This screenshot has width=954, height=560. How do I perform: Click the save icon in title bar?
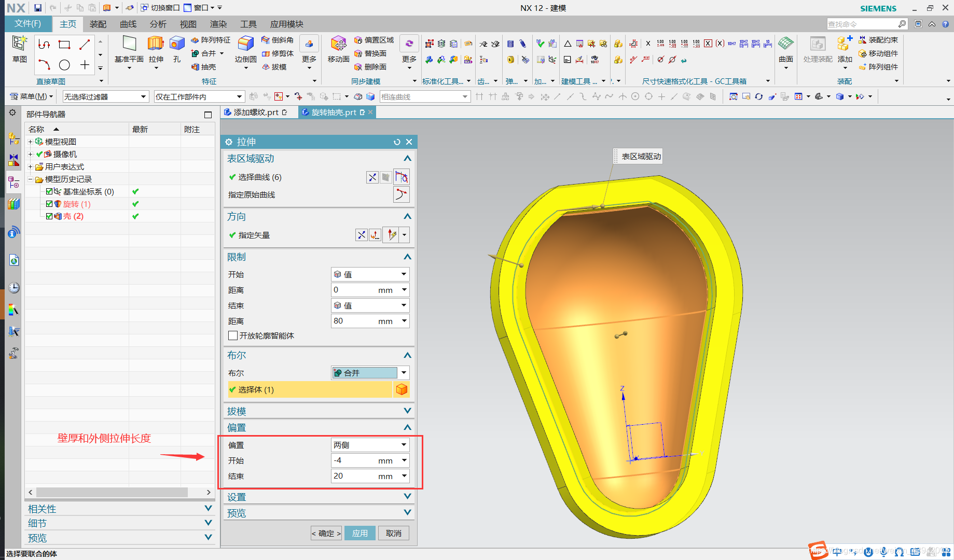[x=38, y=8]
